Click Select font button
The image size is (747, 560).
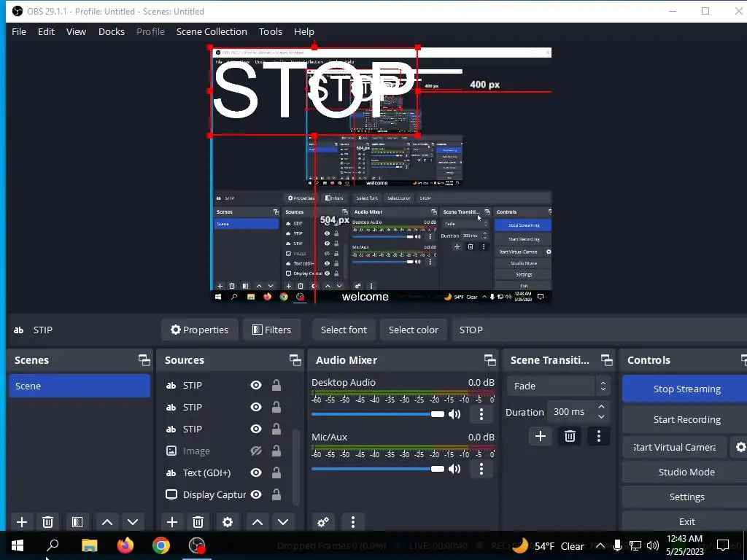[x=344, y=330]
